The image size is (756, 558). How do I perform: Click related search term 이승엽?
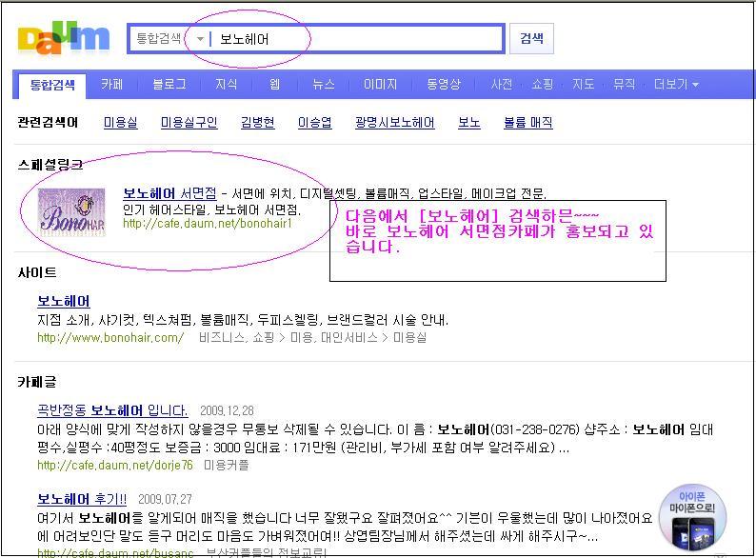pyautogui.click(x=315, y=123)
